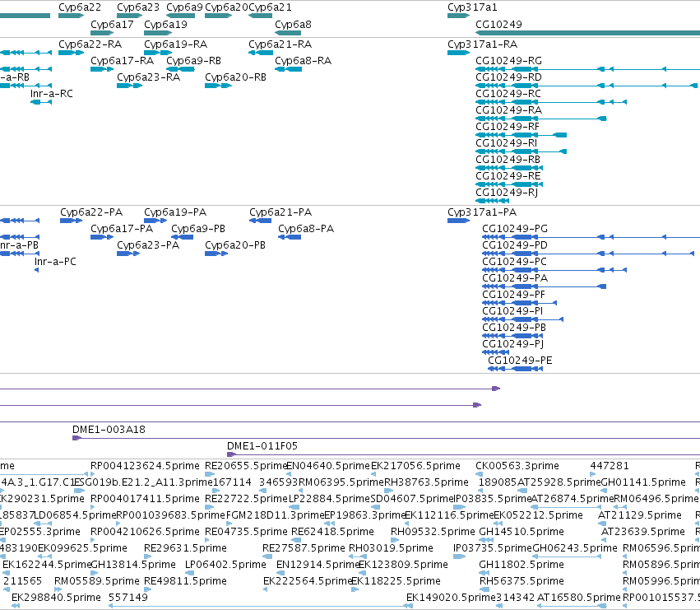Screen dimensions: 700x610
Task: Select transcript Cyp6a19-RA label
Action: tap(175, 44)
